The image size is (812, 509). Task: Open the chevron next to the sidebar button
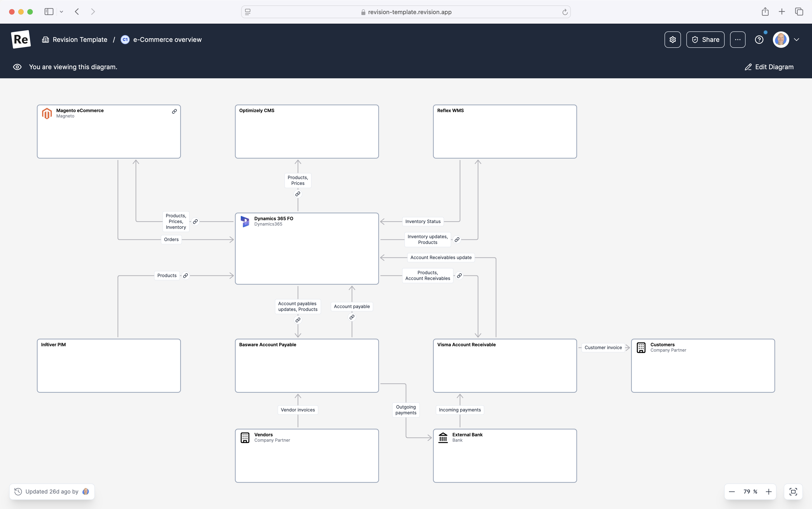point(61,11)
